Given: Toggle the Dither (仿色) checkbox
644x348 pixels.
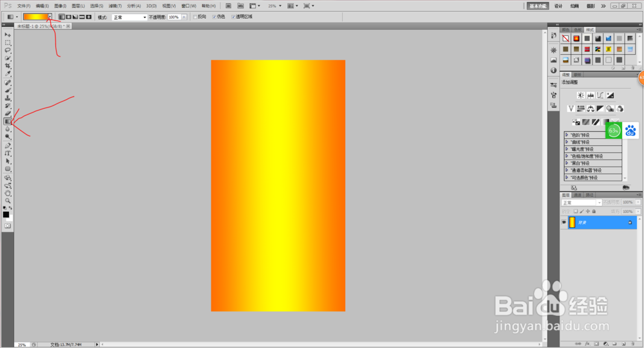Looking at the screenshot, I should pos(214,17).
